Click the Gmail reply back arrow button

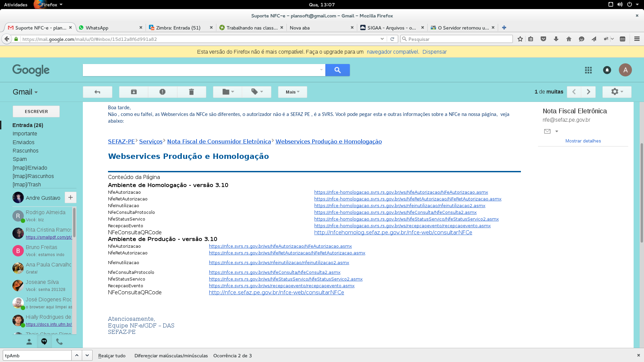97,92
